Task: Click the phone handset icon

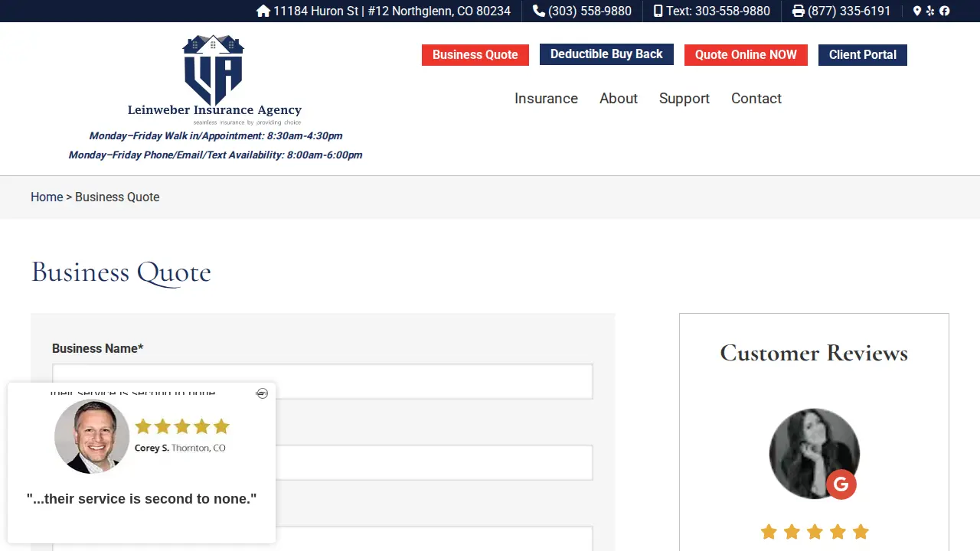Action: (x=539, y=11)
